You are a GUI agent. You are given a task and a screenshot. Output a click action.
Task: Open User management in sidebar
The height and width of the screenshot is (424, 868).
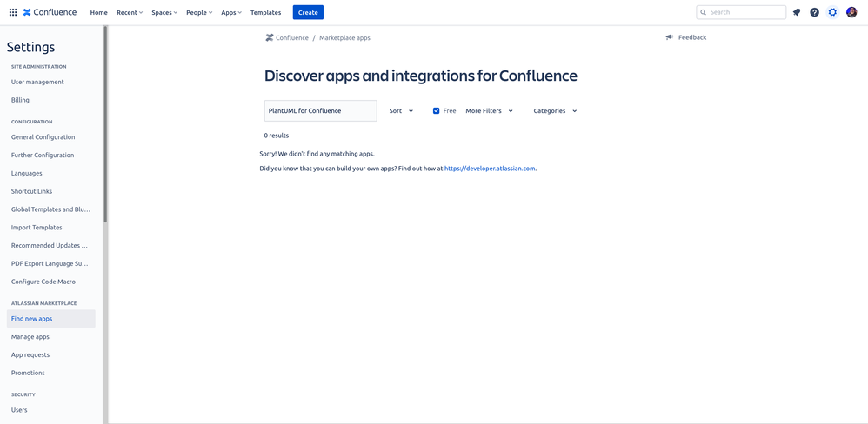point(37,82)
